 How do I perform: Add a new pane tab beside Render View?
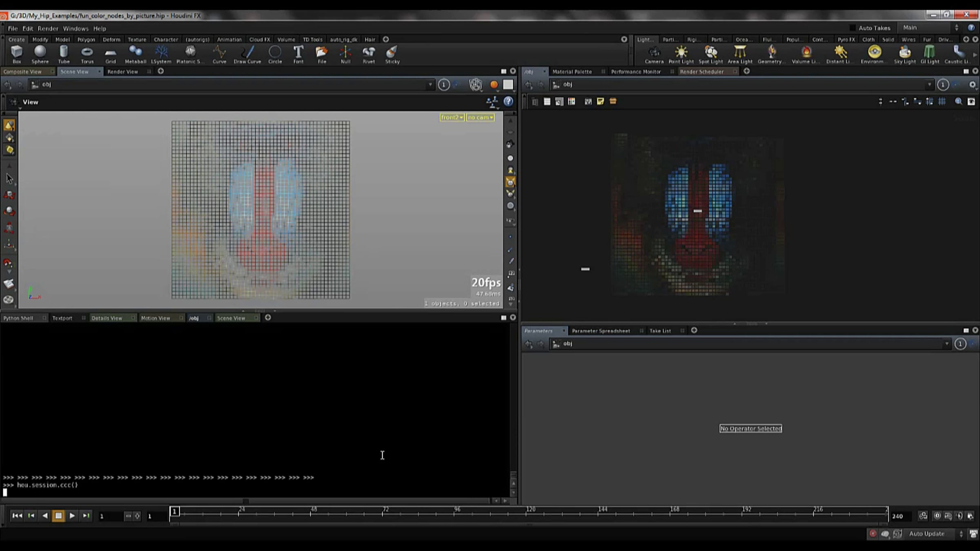click(x=161, y=71)
